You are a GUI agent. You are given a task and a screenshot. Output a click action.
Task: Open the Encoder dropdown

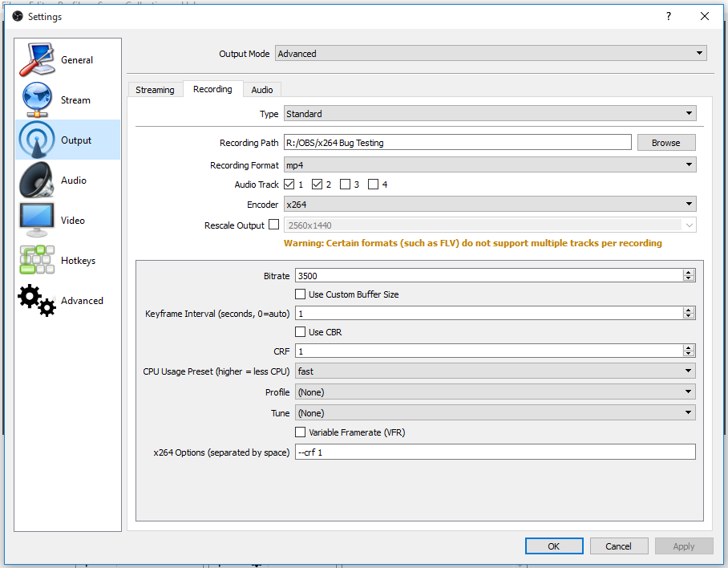pyautogui.click(x=490, y=205)
